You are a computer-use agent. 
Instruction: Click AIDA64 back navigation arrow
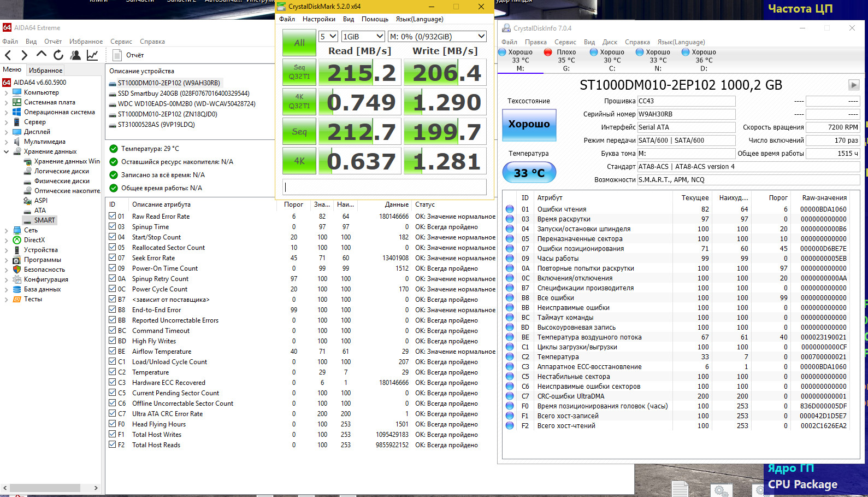pyautogui.click(x=8, y=55)
